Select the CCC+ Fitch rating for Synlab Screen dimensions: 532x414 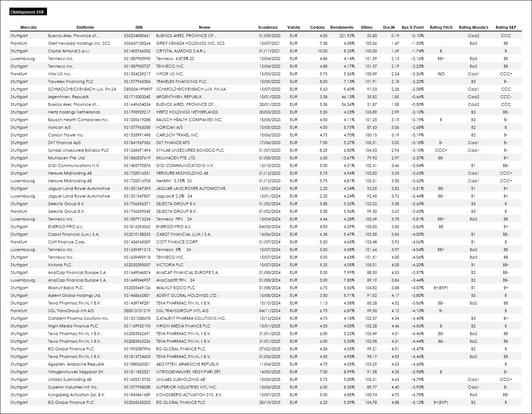point(441,150)
